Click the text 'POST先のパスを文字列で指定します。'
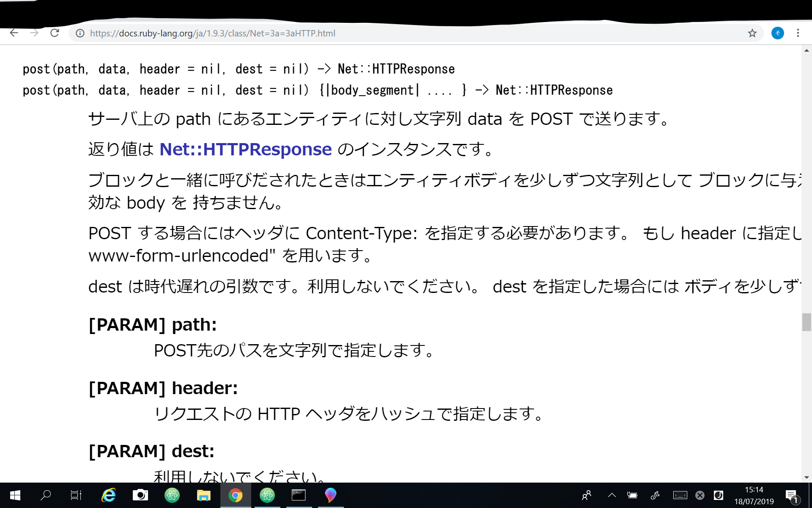 [294, 351]
